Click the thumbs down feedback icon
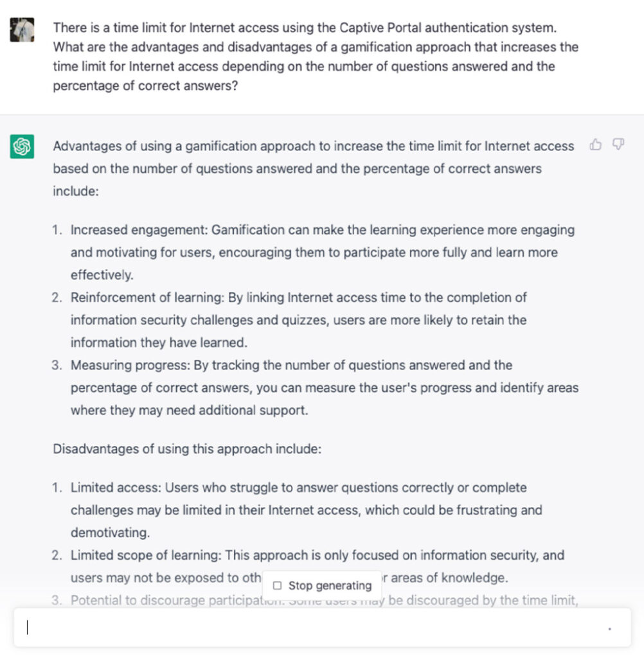This screenshot has width=644, height=658. (618, 145)
